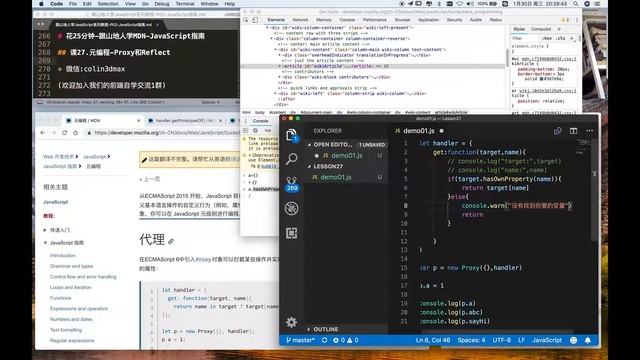640x360 pixels.
Task: Switch to Computed tab in Styles sidebar
Action: (541, 29)
